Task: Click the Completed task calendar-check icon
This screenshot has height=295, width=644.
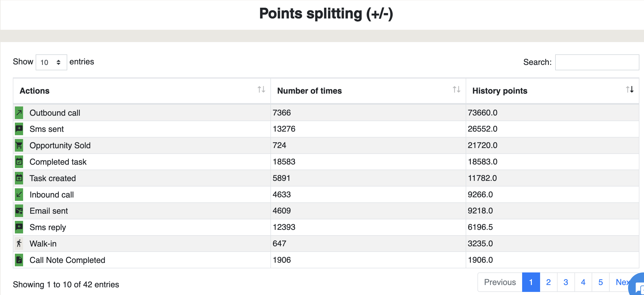Action: (x=19, y=162)
